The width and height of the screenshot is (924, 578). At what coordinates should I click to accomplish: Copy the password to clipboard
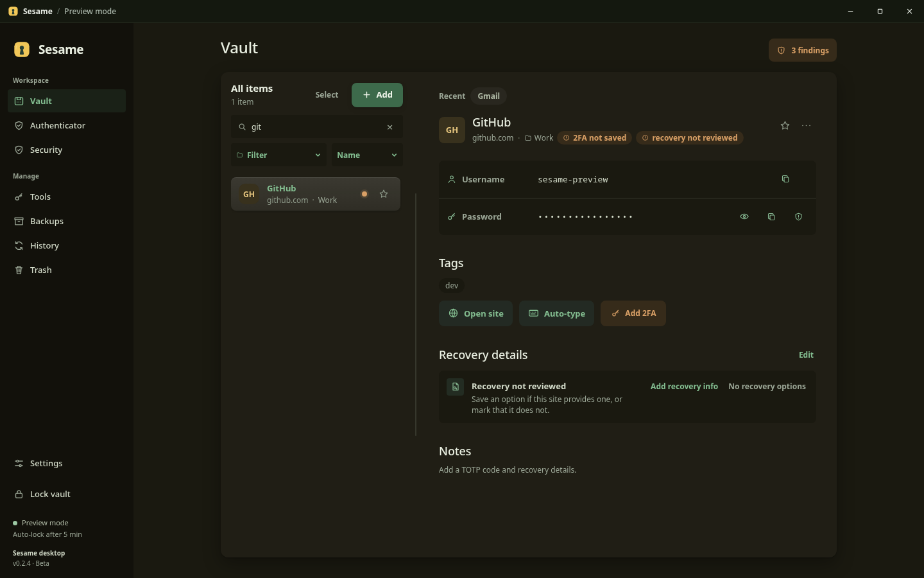(x=771, y=217)
